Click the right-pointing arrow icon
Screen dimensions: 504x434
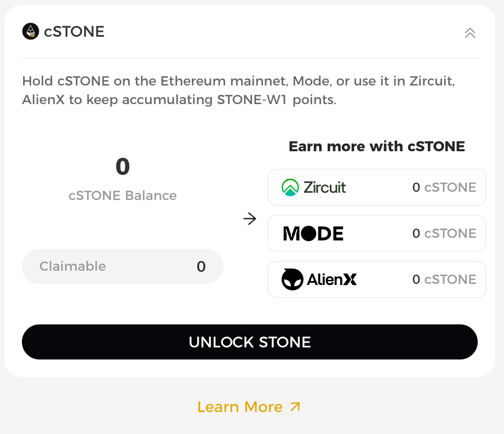pyautogui.click(x=250, y=219)
